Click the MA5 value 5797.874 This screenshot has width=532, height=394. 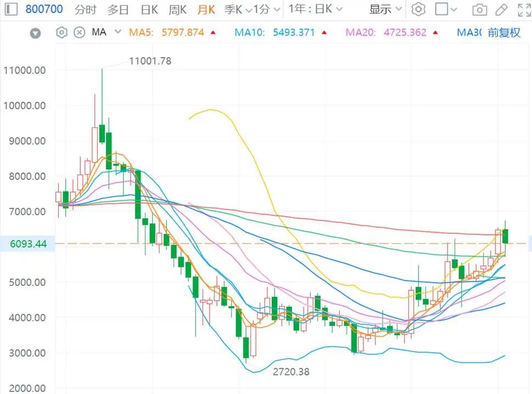(x=182, y=32)
